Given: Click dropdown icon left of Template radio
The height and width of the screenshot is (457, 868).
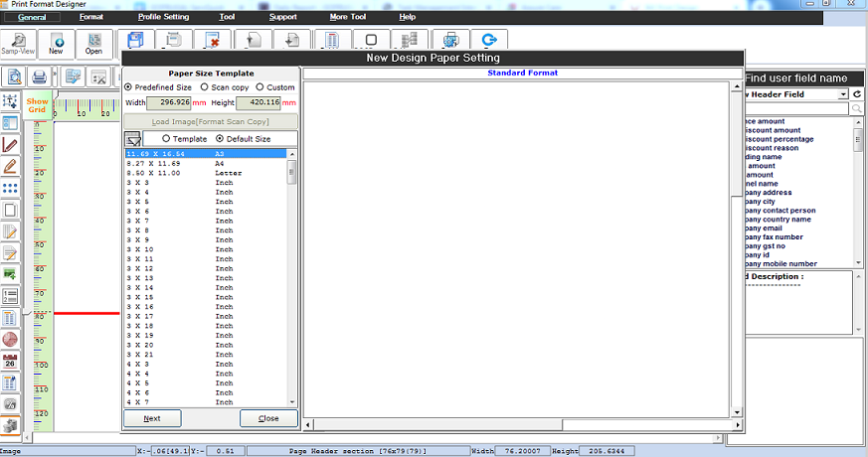Looking at the screenshot, I should point(133,139).
